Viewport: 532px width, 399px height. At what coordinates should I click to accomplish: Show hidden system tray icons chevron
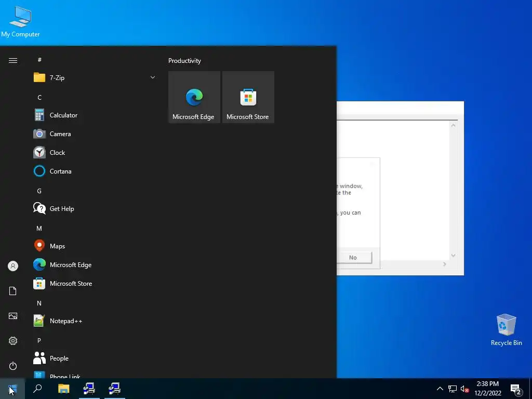[440, 389]
